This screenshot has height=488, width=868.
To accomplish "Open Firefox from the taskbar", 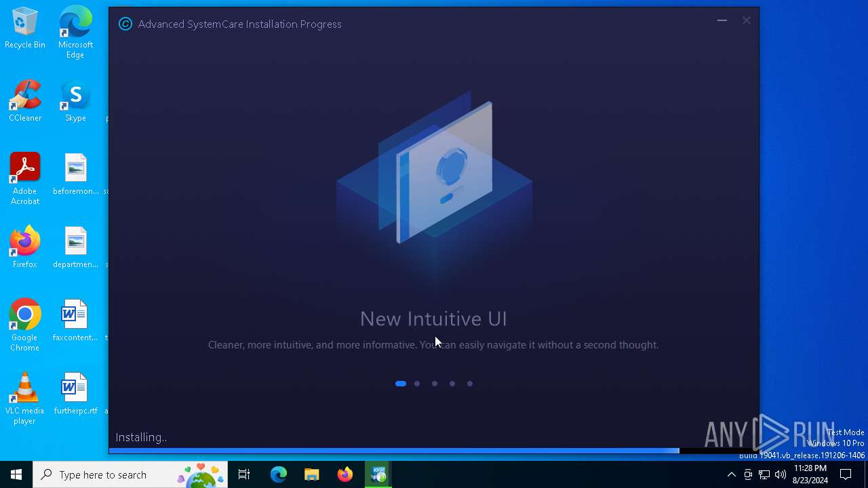I will pyautogui.click(x=345, y=474).
